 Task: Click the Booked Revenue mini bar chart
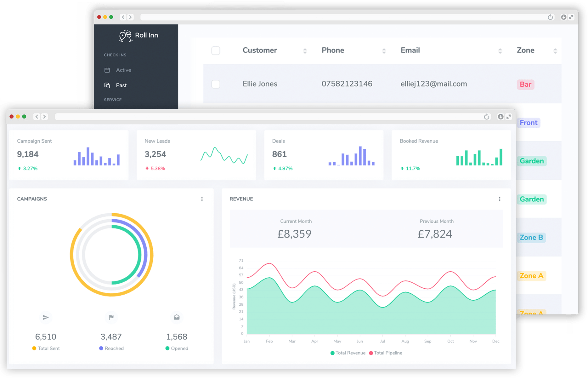pos(479,157)
